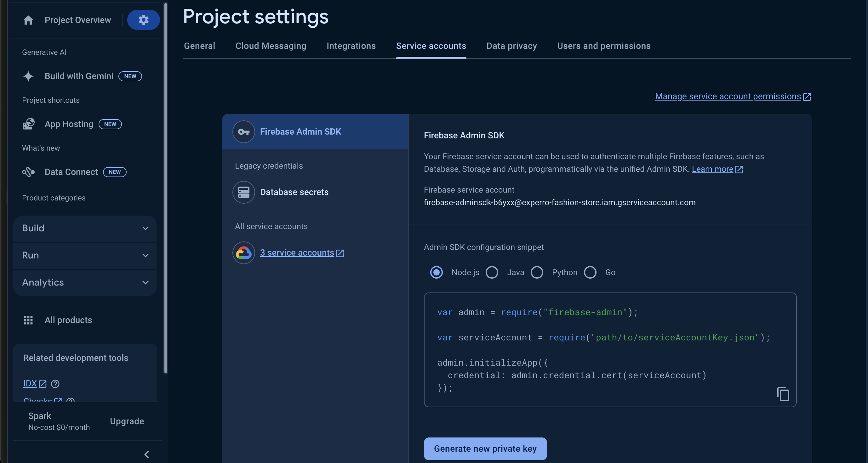Select the Go configuration snippet
The image size is (868, 463).
(590, 272)
